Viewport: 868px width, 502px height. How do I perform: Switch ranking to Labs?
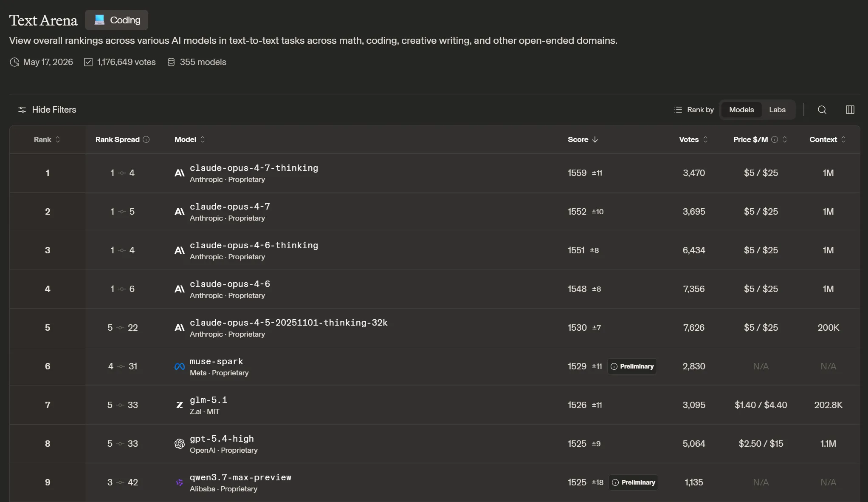[x=777, y=110]
